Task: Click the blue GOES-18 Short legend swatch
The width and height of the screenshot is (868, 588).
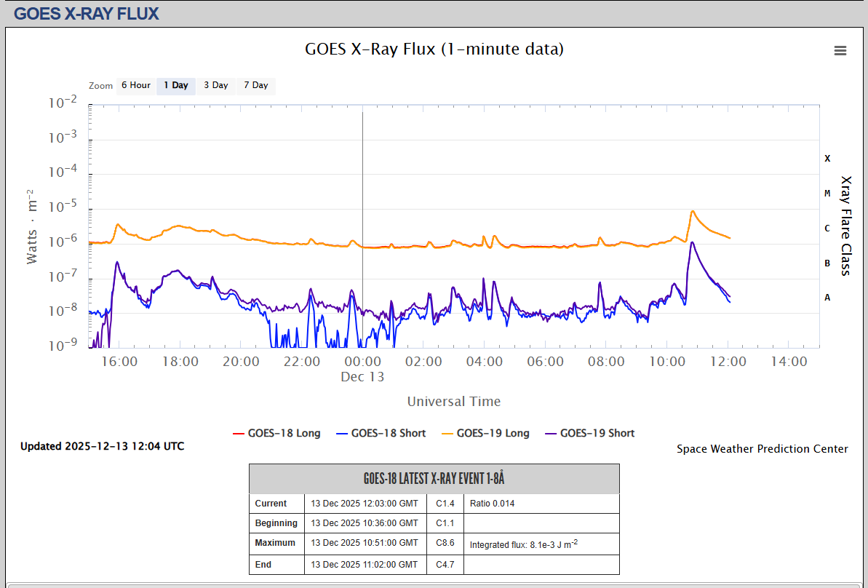Action: tap(341, 434)
